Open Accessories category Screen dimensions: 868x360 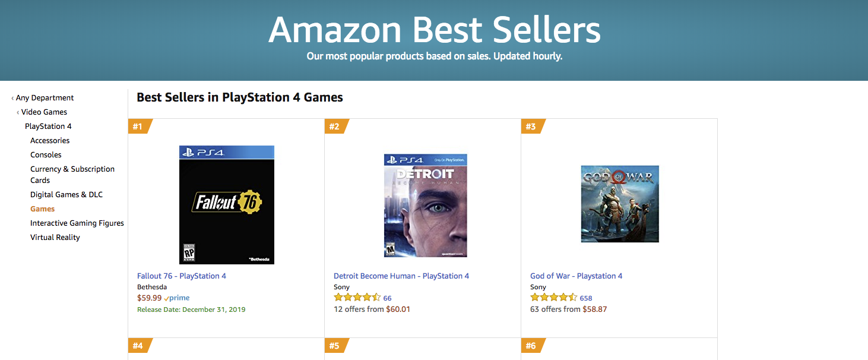click(50, 141)
